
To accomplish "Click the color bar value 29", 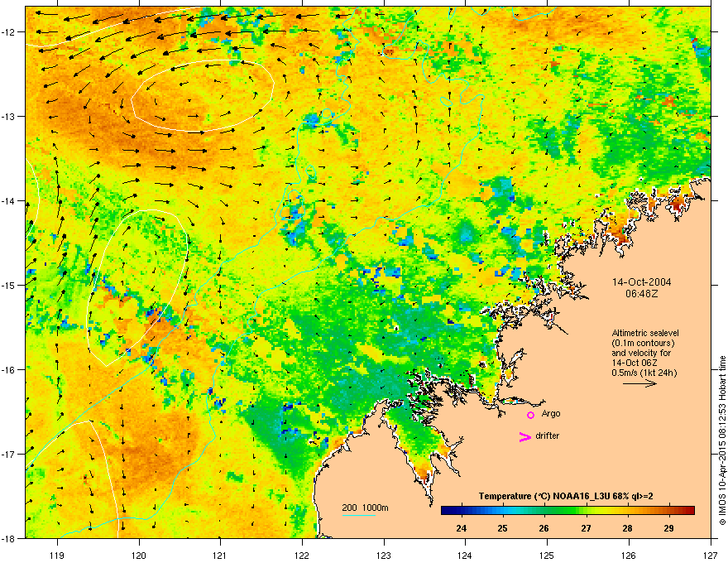I will coord(668,528).
